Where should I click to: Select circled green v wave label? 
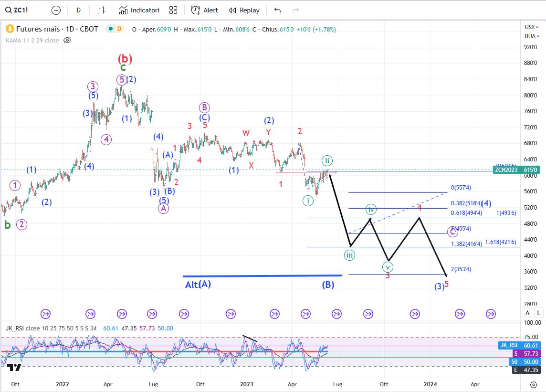point(388,267)
